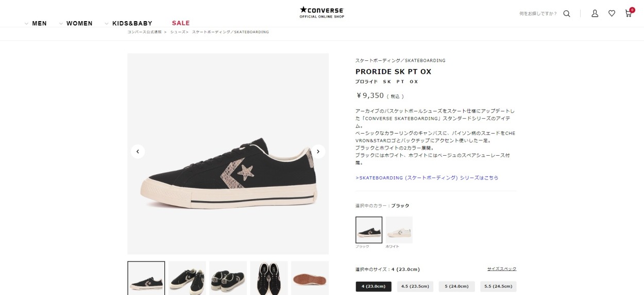Image resolution: width=644 pixels, height=295 pixels.
Task: Open the shopping cart icon
Action: pyautogui.click(x=629, y=12)
